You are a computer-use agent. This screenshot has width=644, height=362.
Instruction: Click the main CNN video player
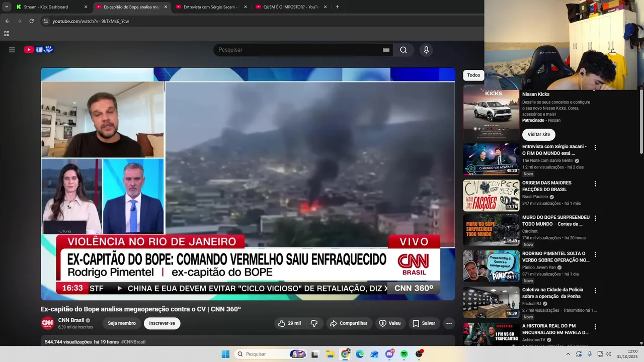tap(248, 184)
